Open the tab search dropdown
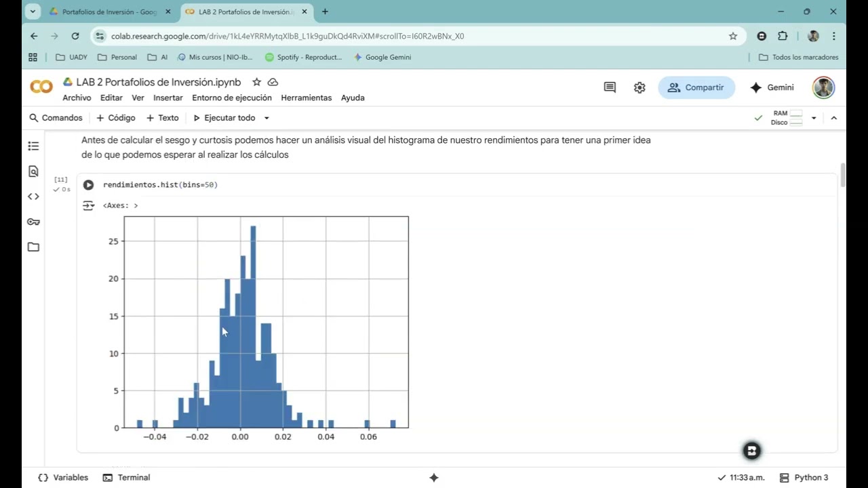 [x=33, y=12]
